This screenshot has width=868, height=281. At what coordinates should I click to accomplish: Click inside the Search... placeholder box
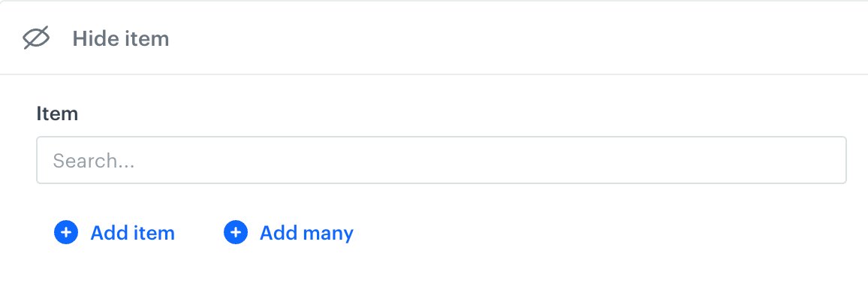(x=442, y=160)
